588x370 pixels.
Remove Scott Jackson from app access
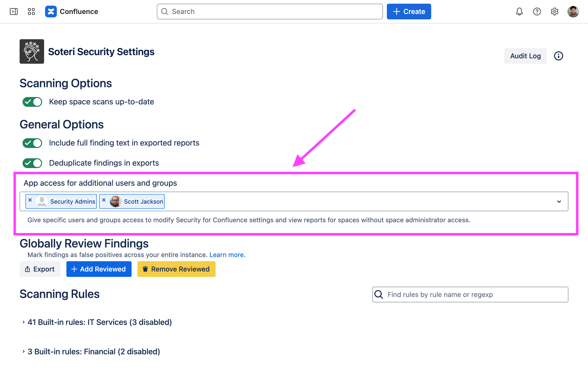pyautogui.click(x=104, y=200)
